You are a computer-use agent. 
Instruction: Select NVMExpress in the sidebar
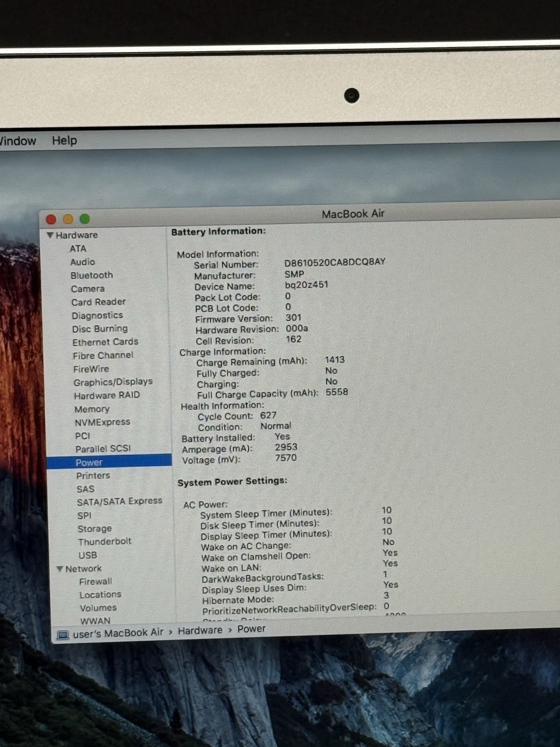[x=102, y=423]
